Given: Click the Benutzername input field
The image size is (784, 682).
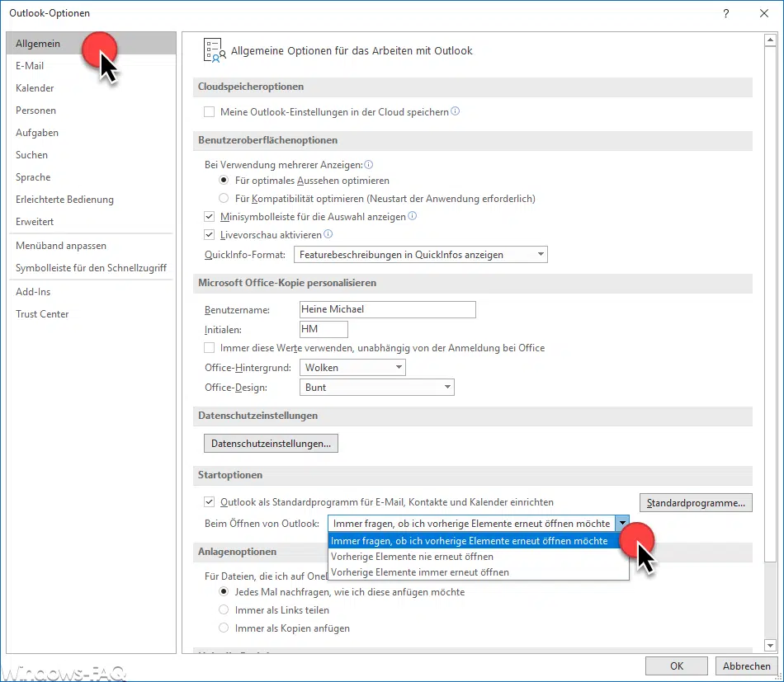Looking at the screenshot, I should pyautogui.click(x=388, y=309).
